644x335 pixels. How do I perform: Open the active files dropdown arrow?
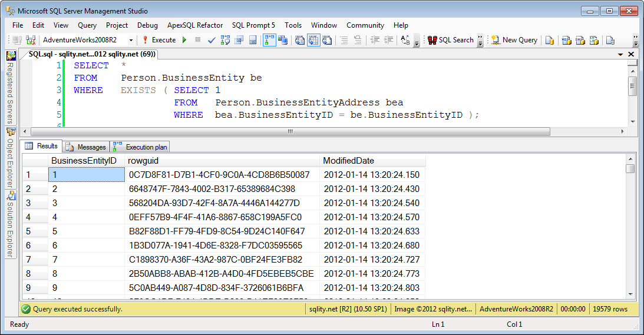pyautogui.click(x=620, y=54)
